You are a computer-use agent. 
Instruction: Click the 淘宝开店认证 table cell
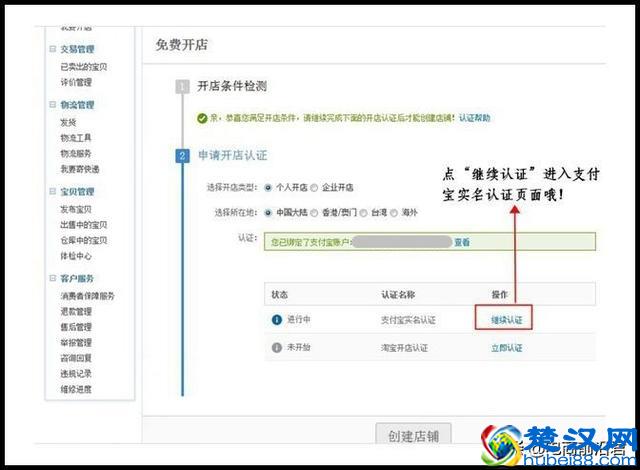click(404, 348)
